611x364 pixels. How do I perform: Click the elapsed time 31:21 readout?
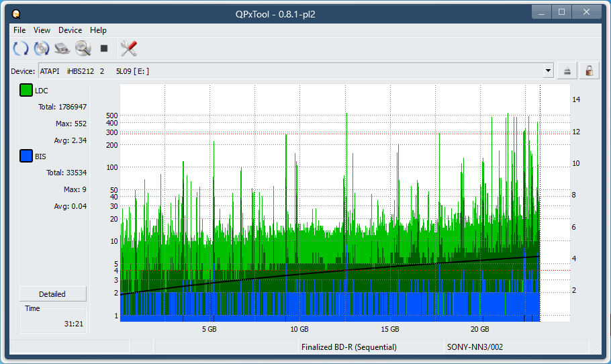click(74, 324)
